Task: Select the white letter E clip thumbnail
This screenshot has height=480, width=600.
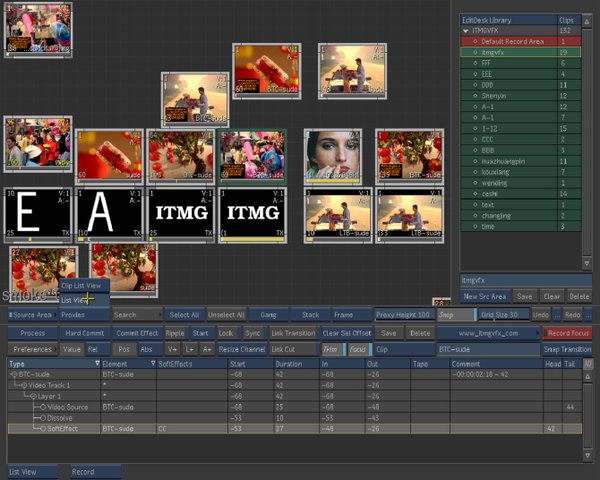Action: point(38,213)
